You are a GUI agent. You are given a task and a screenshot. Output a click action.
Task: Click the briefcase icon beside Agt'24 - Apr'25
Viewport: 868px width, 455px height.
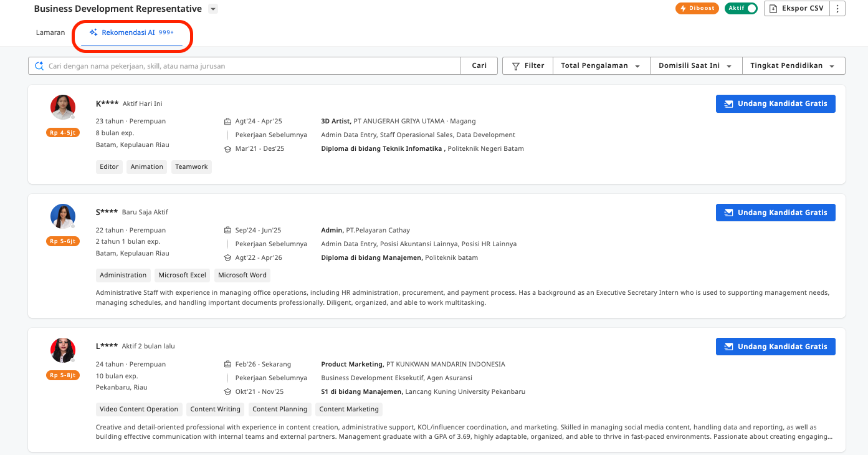pos(227,122)
